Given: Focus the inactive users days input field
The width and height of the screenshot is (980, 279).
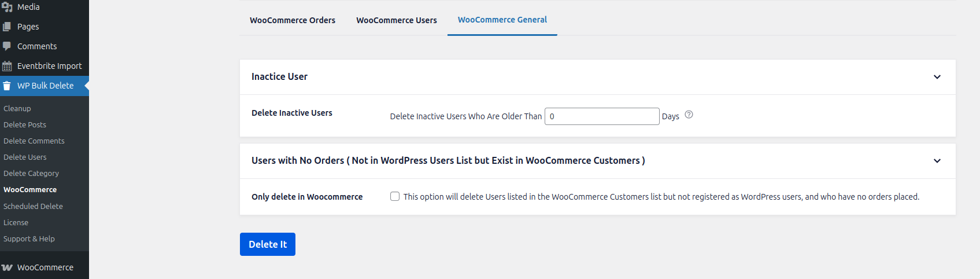Looking at the screenshot, I should 601,116.
